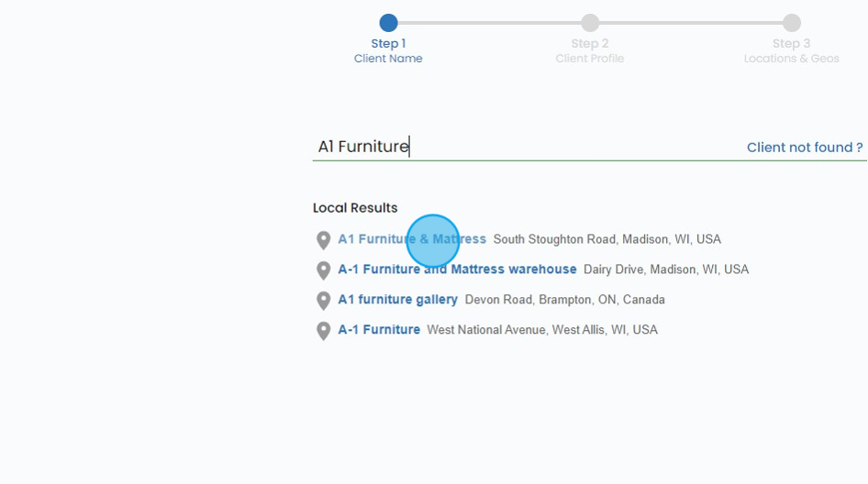This screenshot has height=484, width=868.
Task: Click the Step 1 Client Name label
Action: (388, 51)
